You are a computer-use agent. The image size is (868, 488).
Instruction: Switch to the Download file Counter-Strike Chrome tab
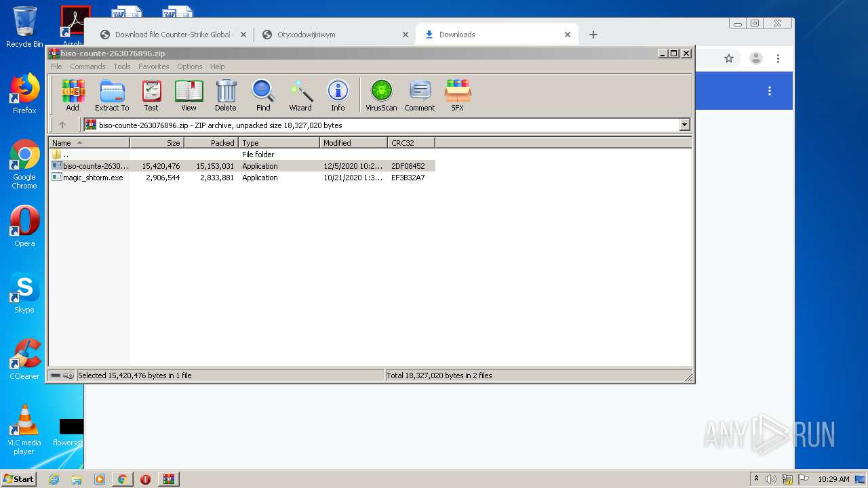point(174,35)
